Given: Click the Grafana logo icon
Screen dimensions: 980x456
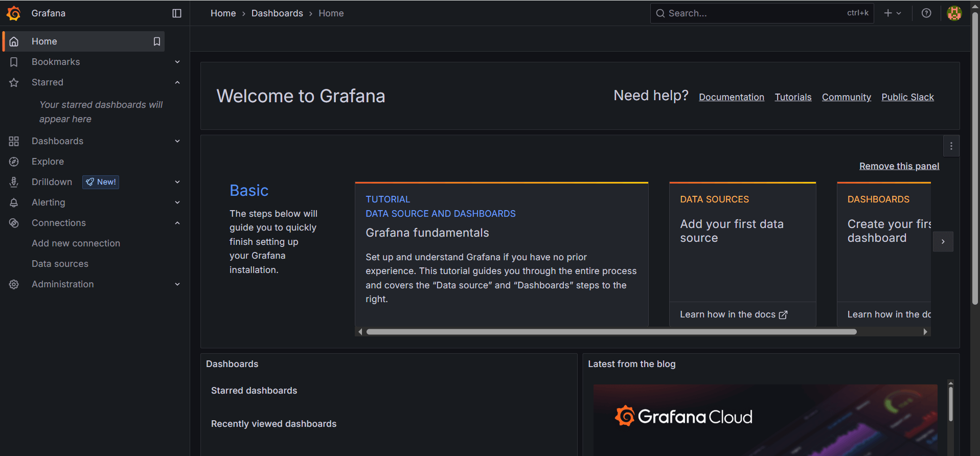Looking at the screenshot, I should 14,13.
